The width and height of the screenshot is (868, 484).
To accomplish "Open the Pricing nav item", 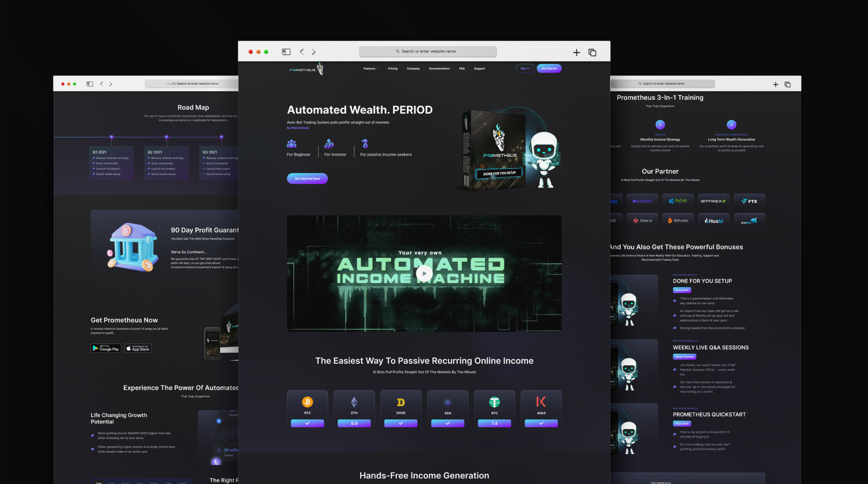I will [392, 69].
